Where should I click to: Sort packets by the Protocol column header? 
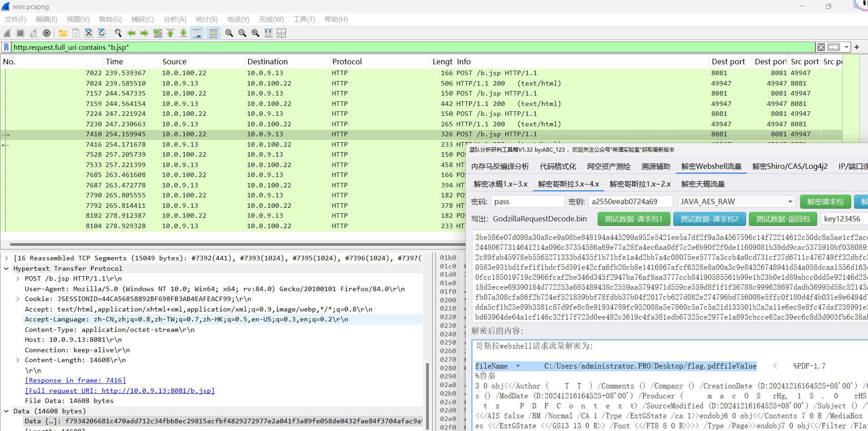pos(379,62)
